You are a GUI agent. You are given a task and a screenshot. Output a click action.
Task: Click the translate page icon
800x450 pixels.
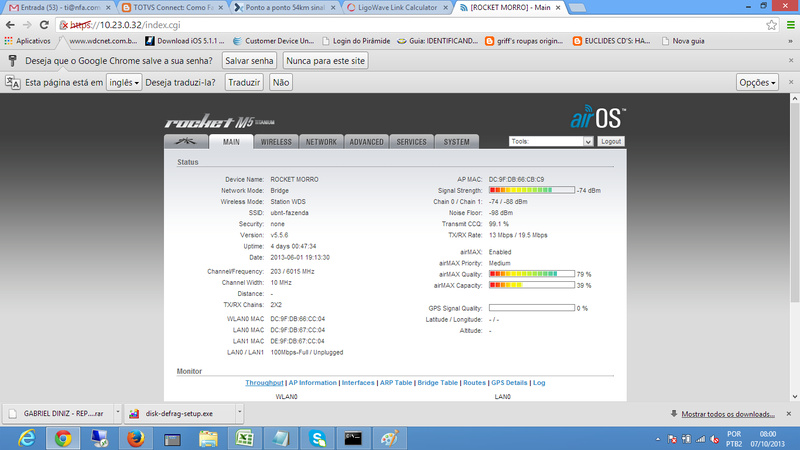(x=13, y=82)
